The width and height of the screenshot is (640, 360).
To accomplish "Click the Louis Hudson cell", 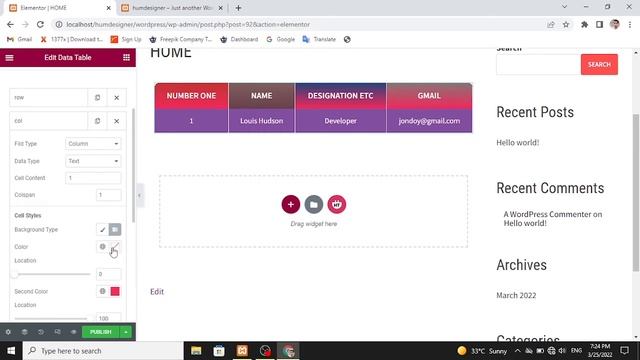I will 261,121.
